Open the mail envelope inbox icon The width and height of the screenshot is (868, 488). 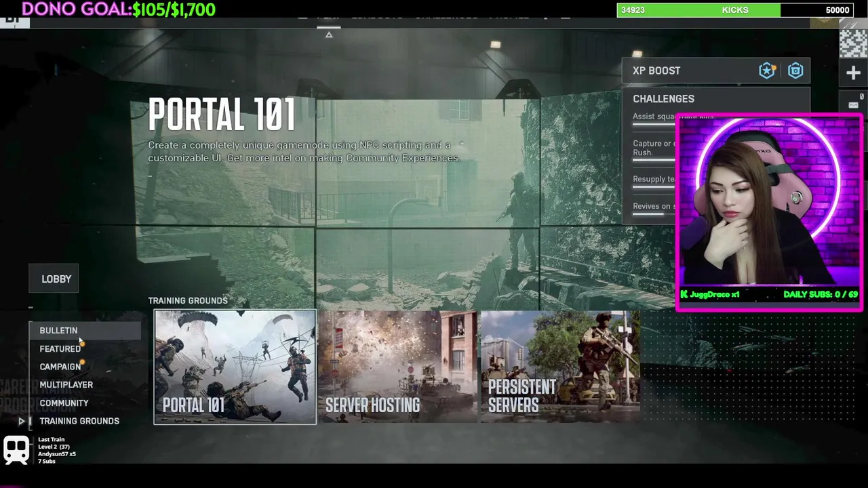coord(853,104)
